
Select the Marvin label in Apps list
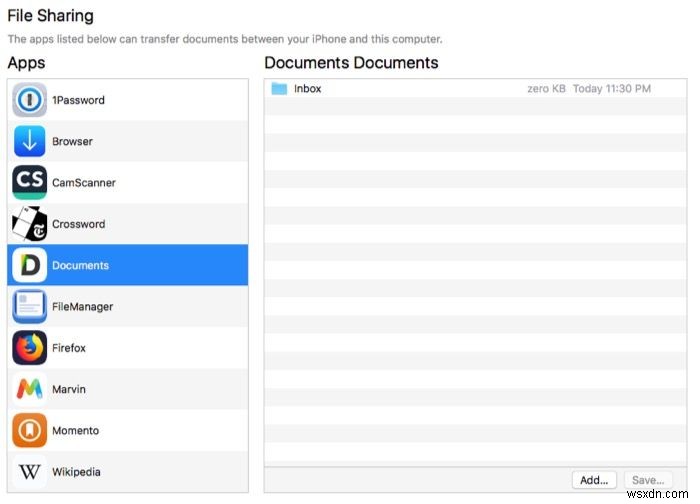69,389
